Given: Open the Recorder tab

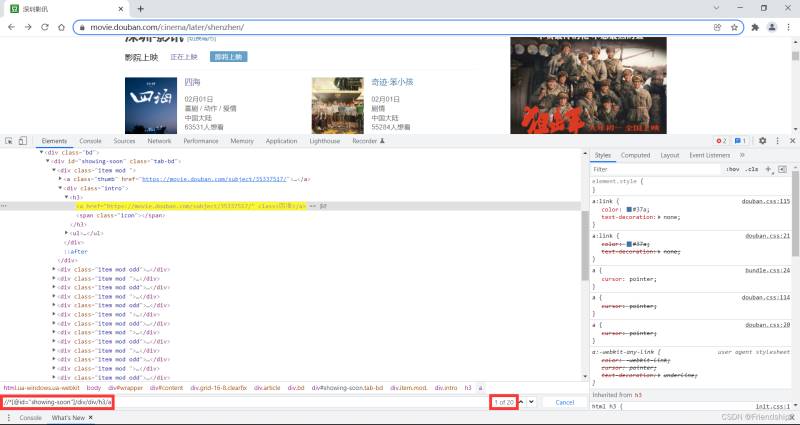Looking at the screenshot, I should click(368, 141).
